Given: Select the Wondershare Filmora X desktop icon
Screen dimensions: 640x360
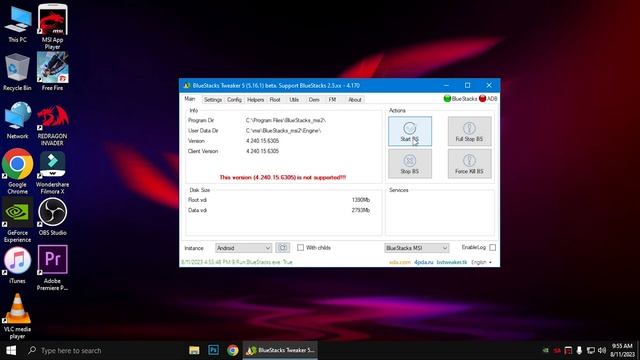Looking at the screenshot, I should pyautogui.click(x=52, y=173).
